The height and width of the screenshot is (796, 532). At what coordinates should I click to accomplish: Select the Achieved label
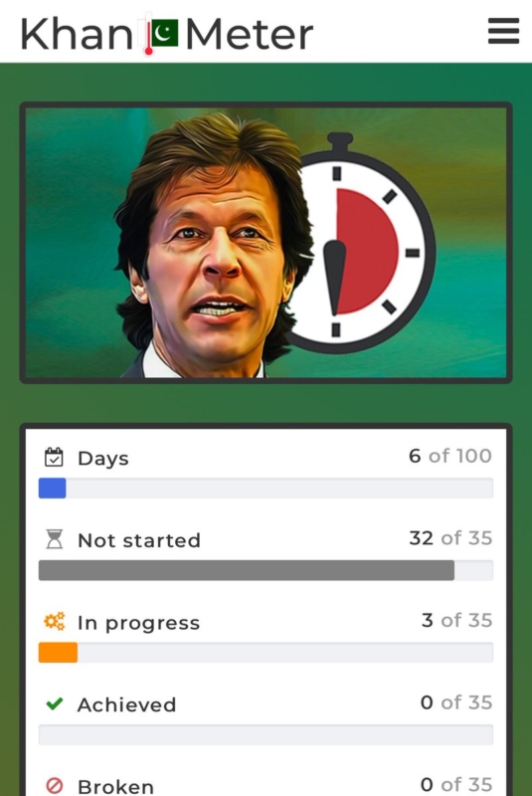point(127,704)
